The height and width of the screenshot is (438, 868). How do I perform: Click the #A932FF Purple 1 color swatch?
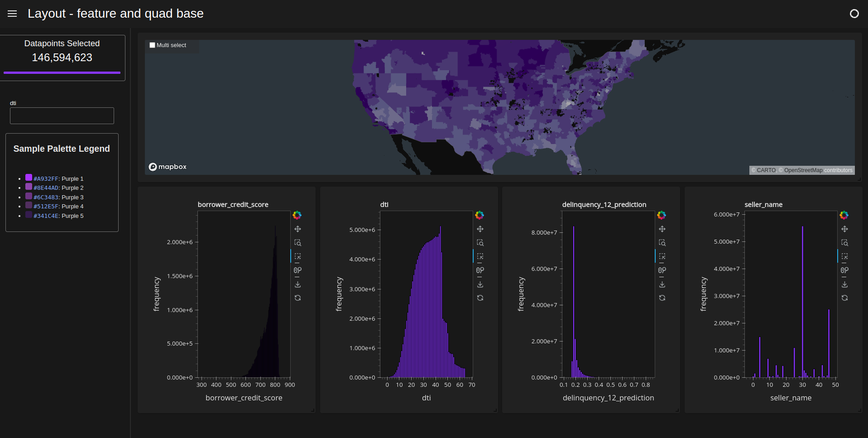point(29,178)
